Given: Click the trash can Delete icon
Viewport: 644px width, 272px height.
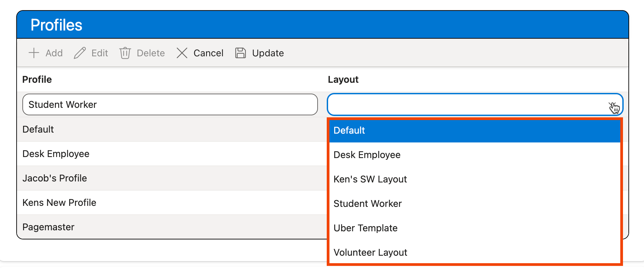Looking at the screenshot, I should [x=125, y=53].
